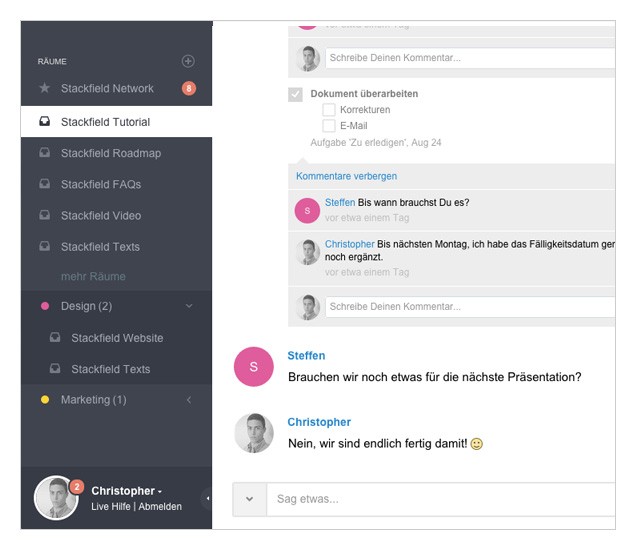Viewport: 636px width, 550px height.
Task: Collapse the sidebar with the arrow handle
Action: point(207,498)
